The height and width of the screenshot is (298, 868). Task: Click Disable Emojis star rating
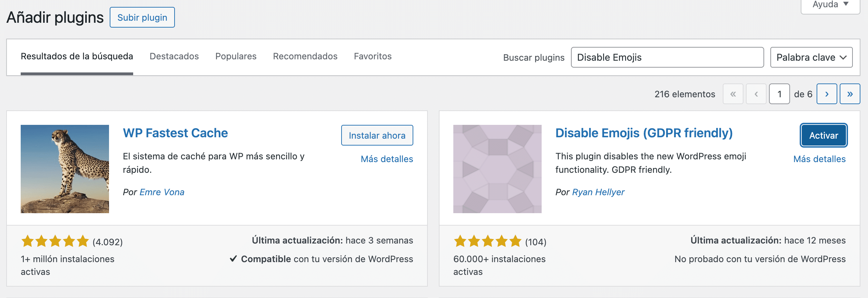[x=487, y=241]
